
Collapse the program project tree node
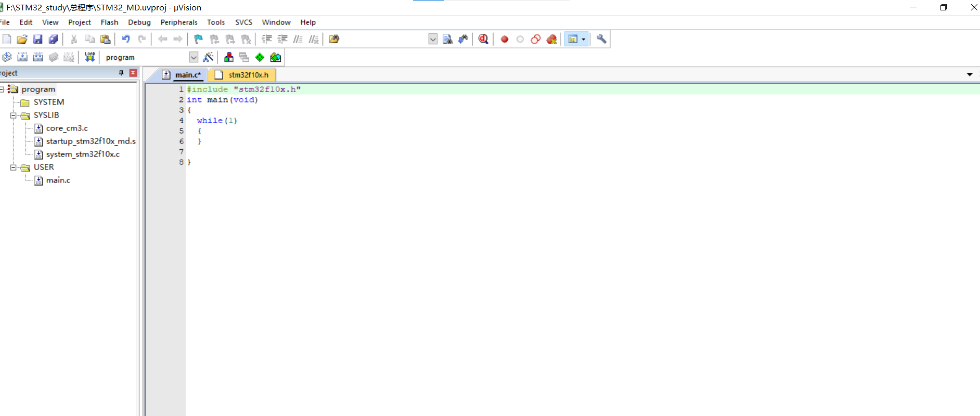tap(2, 89)
